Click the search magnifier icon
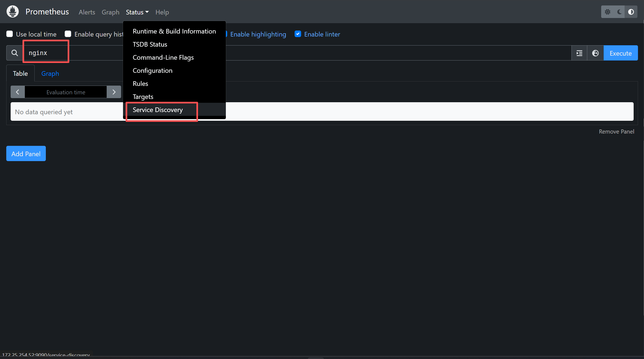Image resolution: width=644 pixels, height=359 pixels. tap(15, 53)
